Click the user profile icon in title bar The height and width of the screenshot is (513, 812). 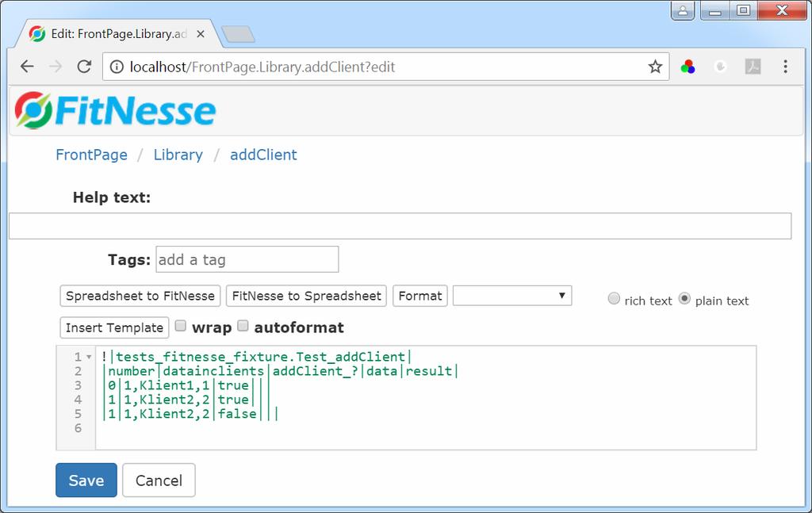pos(683,10)
